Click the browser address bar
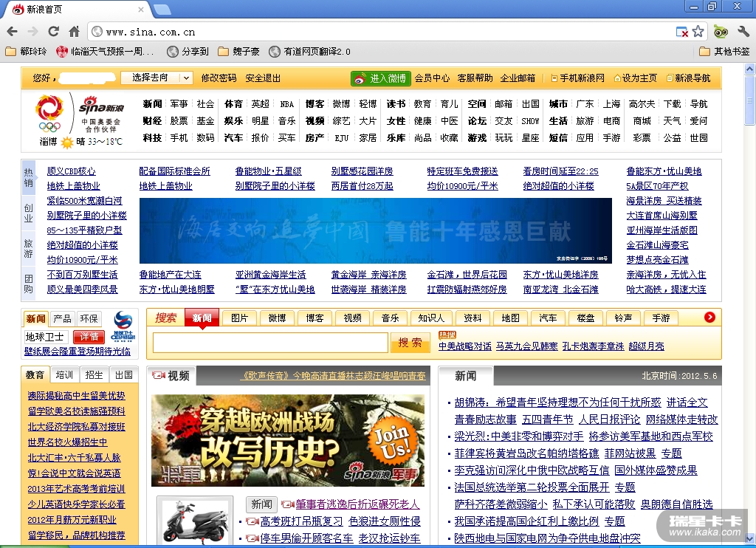 381,32
